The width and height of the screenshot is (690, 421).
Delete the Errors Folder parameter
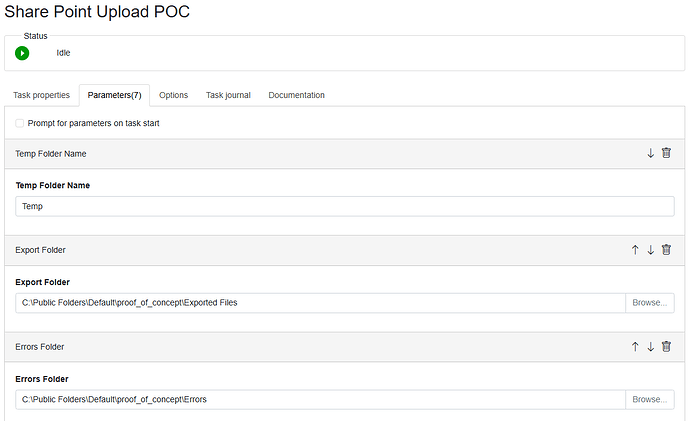pyautogui.click(x=666, y=346)
